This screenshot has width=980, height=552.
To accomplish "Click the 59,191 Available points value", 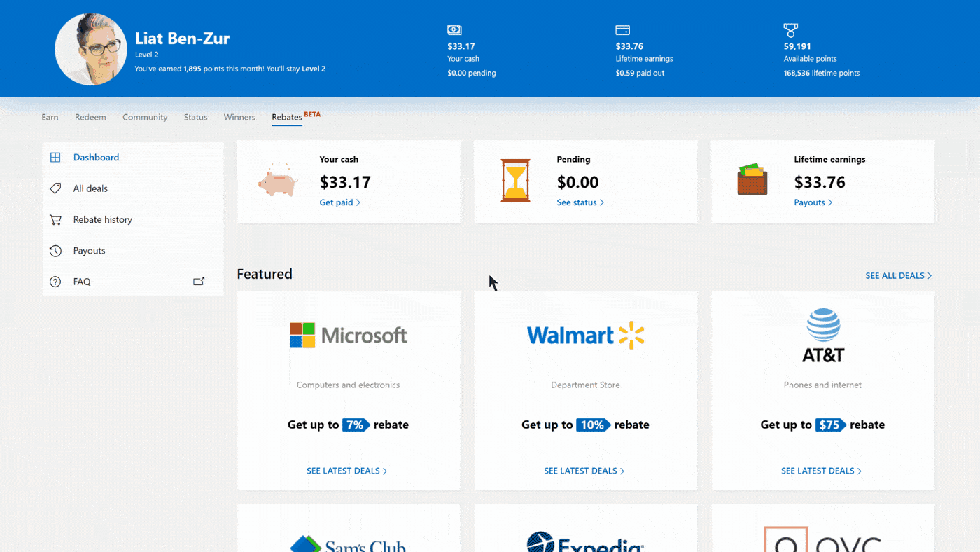I will point(797,46).
